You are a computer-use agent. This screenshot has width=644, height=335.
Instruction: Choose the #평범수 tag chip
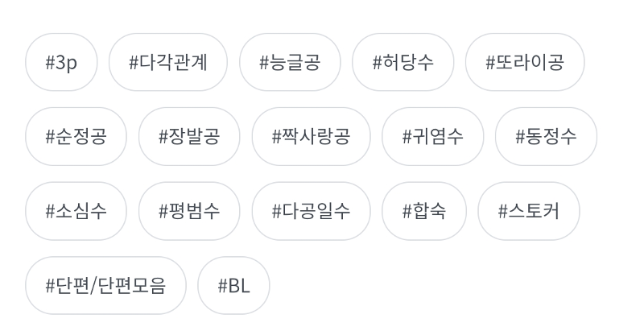[189, 211]
